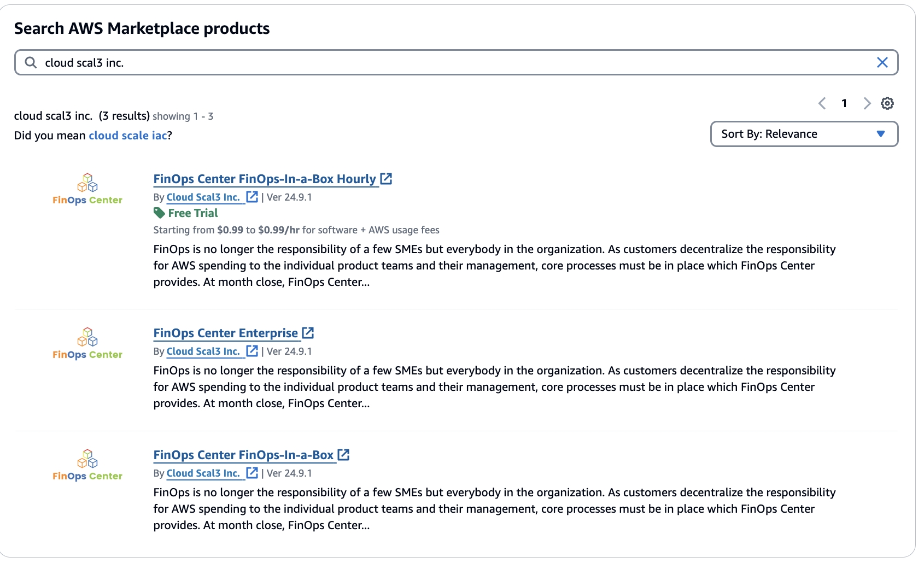This screenshot has width=924, height=563.
Task: Open the Sort By Relevance dropdown
Action: click(804, 134)
